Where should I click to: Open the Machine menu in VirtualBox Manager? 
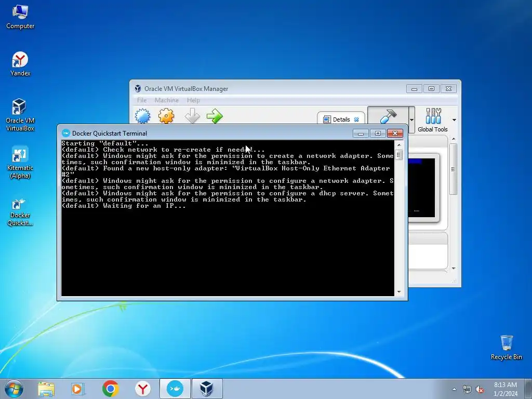pyautogui.click(x=167, y=100)
